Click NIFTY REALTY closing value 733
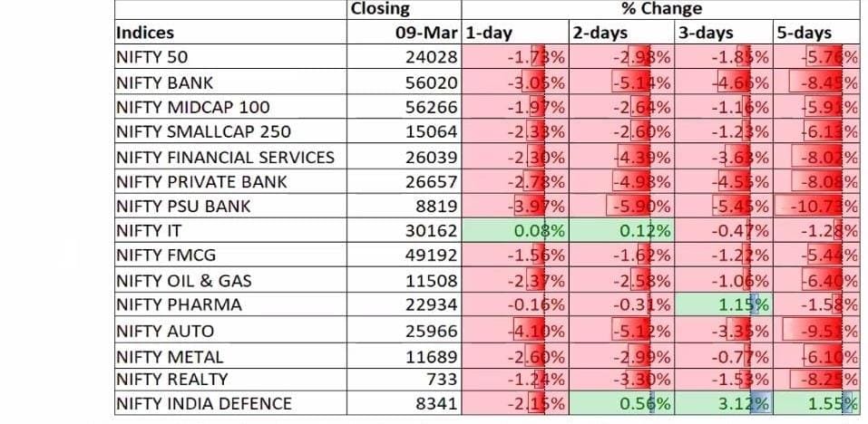868x424 pixels. pyautogui.click(x=442, y=380)
